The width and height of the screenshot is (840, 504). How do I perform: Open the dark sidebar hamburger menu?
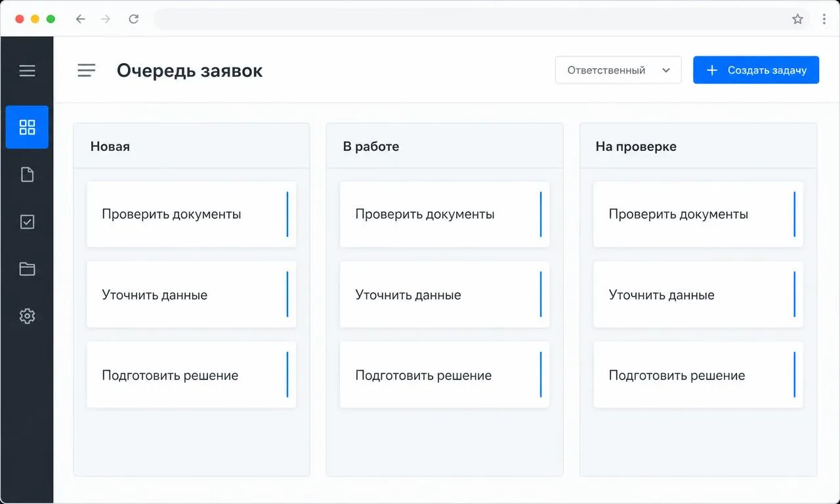pyautogui.click(x=27, y=71)
